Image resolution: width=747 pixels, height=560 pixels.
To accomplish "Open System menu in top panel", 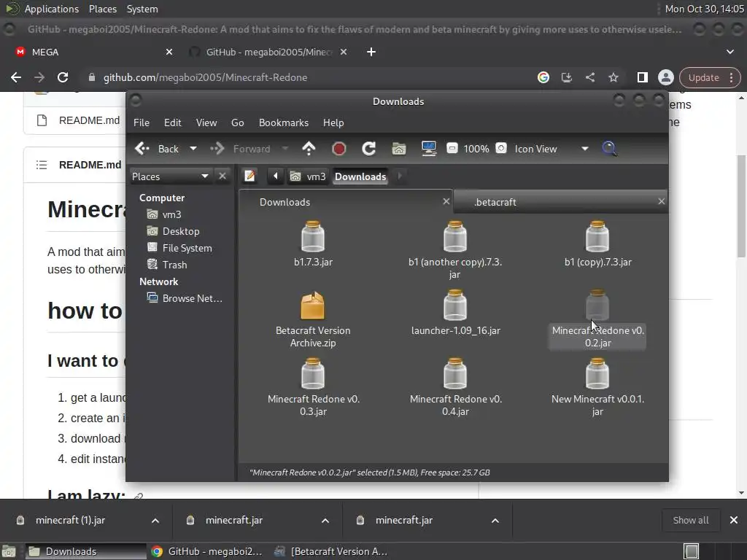I will pyautogui.click(x=142, y=9).
